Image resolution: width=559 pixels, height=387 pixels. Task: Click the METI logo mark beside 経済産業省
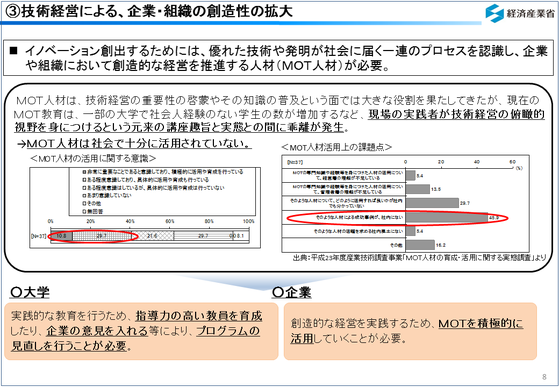(494, 13)
